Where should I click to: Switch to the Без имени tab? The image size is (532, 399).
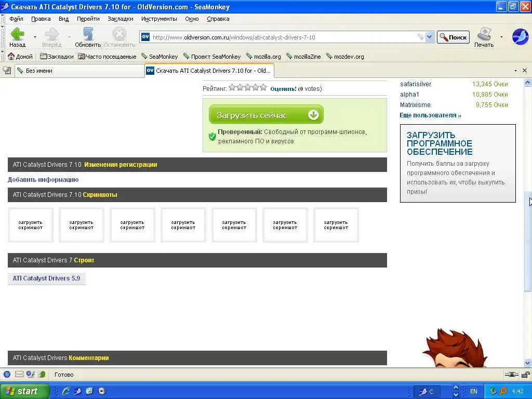(x=79, y=71)
